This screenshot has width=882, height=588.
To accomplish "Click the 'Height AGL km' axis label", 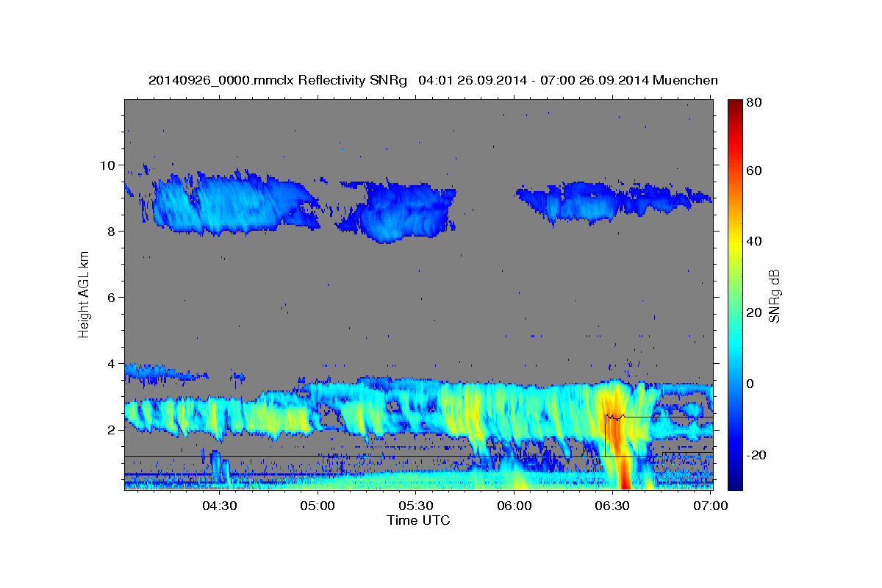I will tap(84, 293).
